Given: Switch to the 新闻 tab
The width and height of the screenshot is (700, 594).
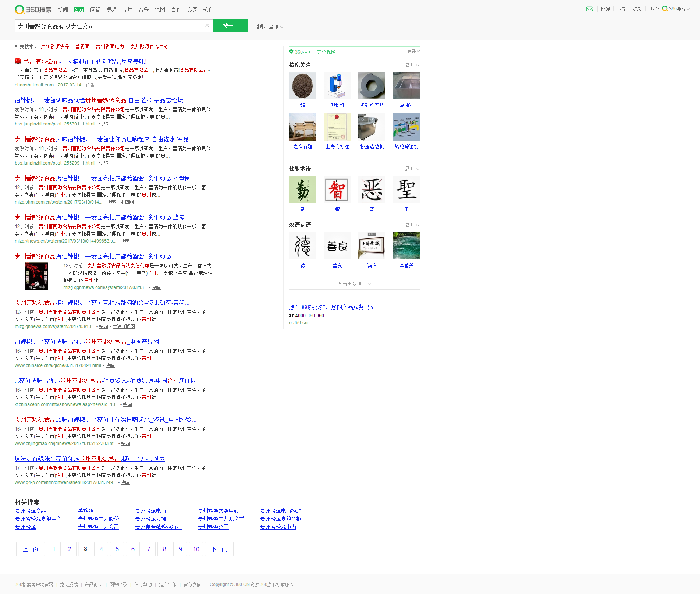Looking at the screenshot, I should coord(63,10).
